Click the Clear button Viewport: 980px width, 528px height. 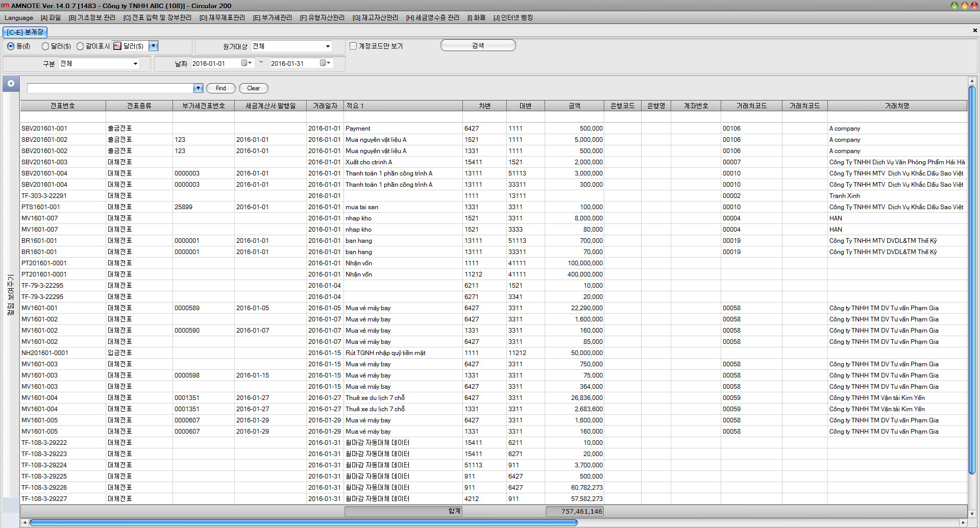253,88
